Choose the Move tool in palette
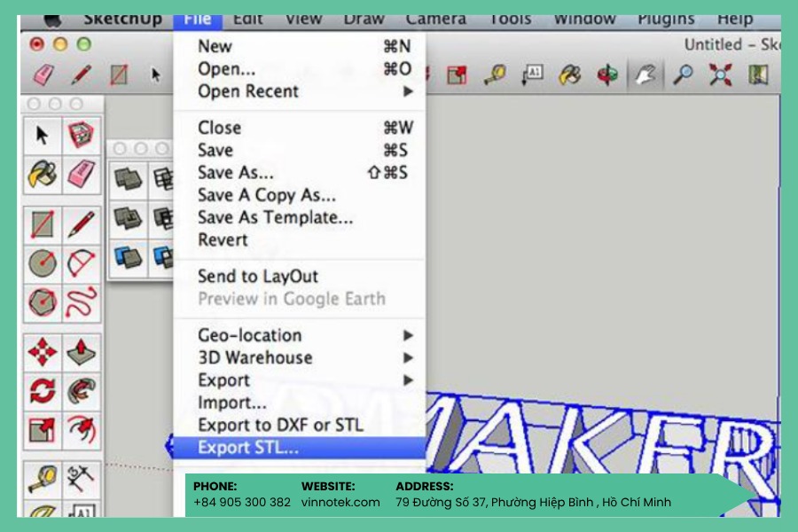798x532 pixels. tap(43, 352)
